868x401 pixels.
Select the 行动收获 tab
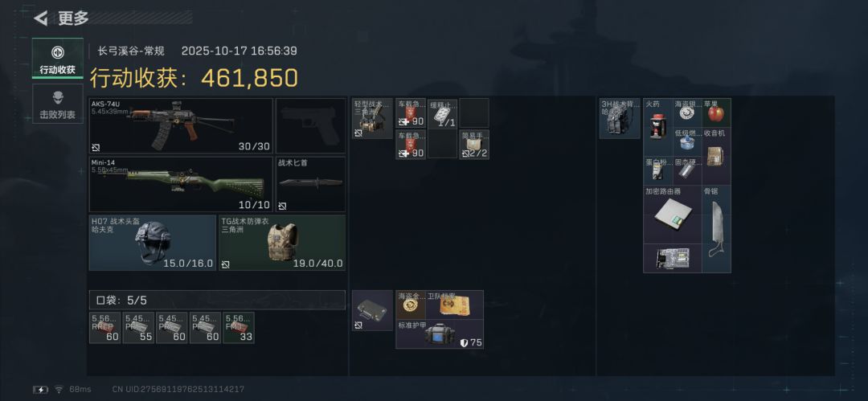tap(58, 58)
